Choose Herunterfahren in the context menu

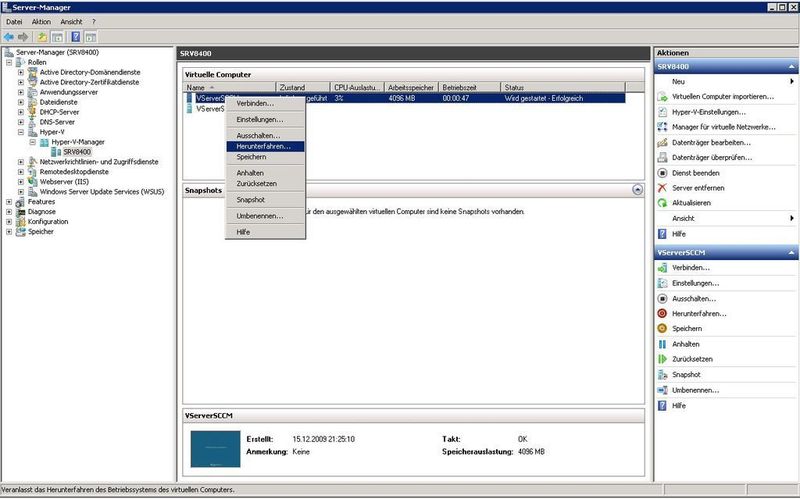[265, 146]
